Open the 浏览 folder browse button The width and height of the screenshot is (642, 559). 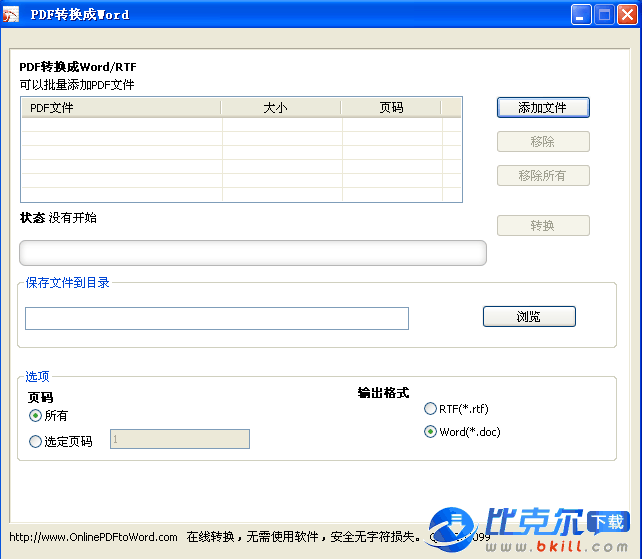tap(529, 317)
